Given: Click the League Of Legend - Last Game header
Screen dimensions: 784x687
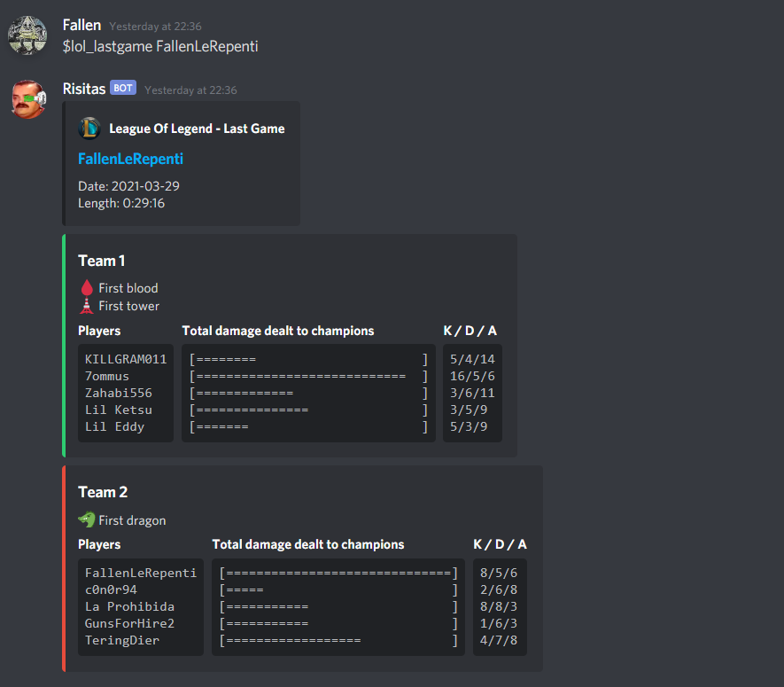Looking at the screenshot, I should (x=197, y=129).
